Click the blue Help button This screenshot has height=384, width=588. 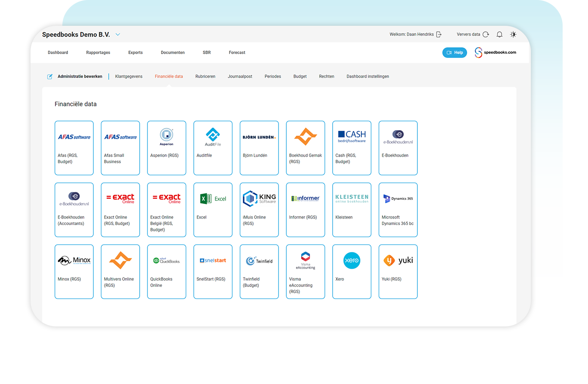(x=455, y=52)
